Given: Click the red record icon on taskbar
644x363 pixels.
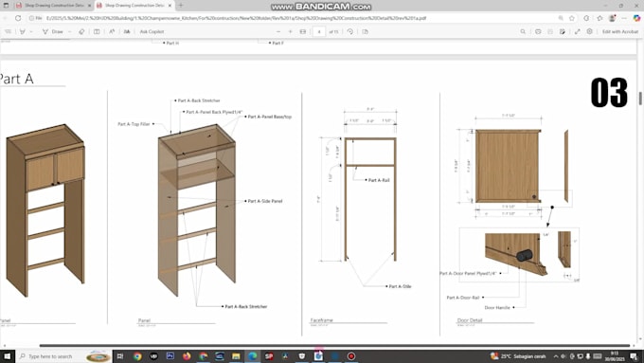Looking at the screenshot, I should [x=351, y=356].
